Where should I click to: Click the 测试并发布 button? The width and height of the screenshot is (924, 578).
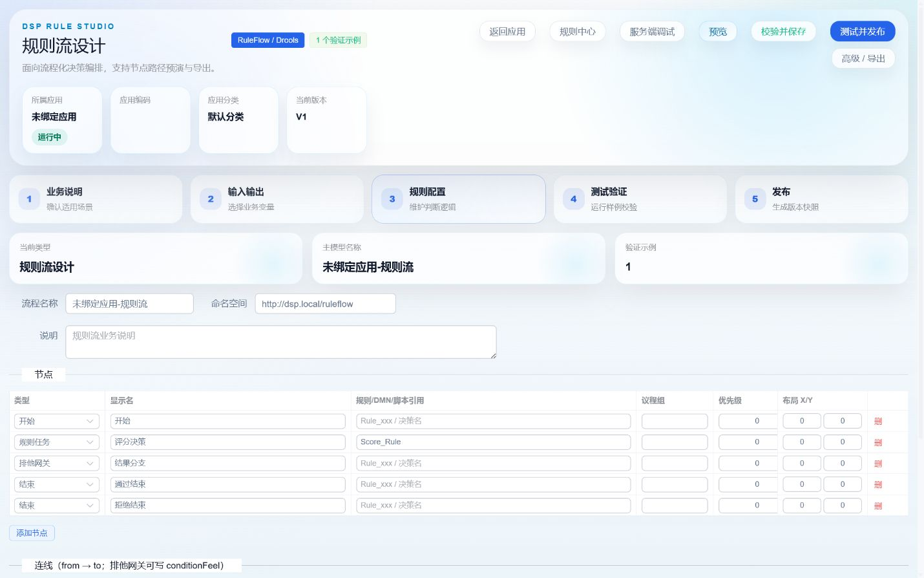(863, 31)
